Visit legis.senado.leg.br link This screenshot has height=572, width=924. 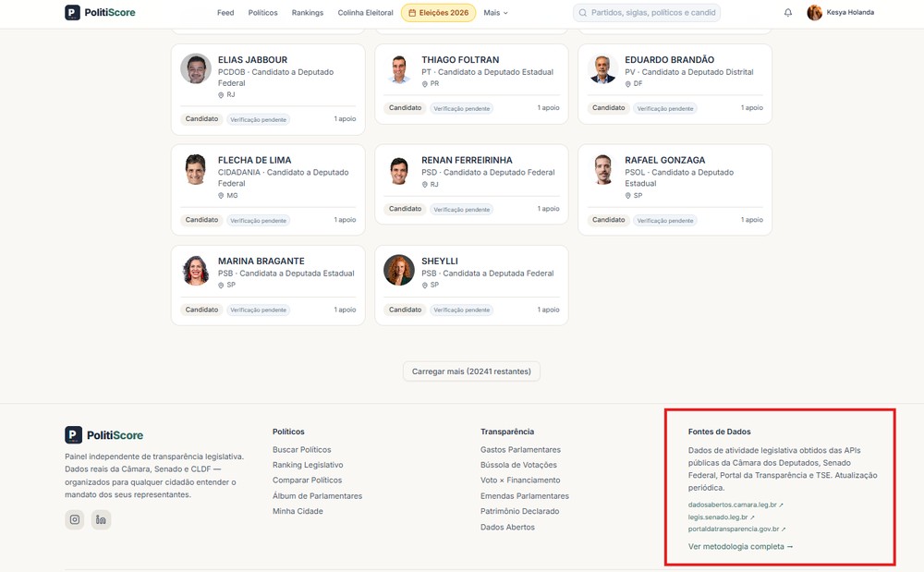point(722,517)
